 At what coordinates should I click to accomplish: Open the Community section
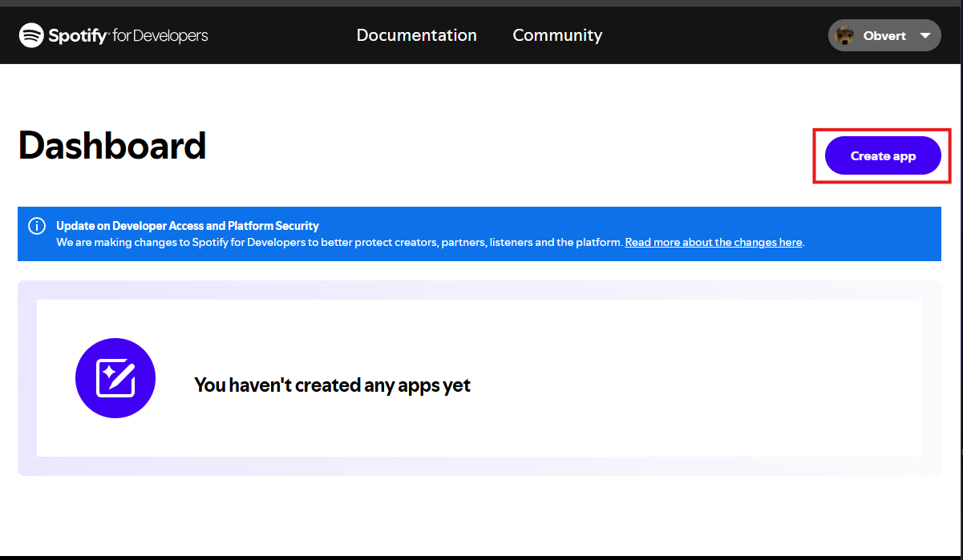pos(557,35)
